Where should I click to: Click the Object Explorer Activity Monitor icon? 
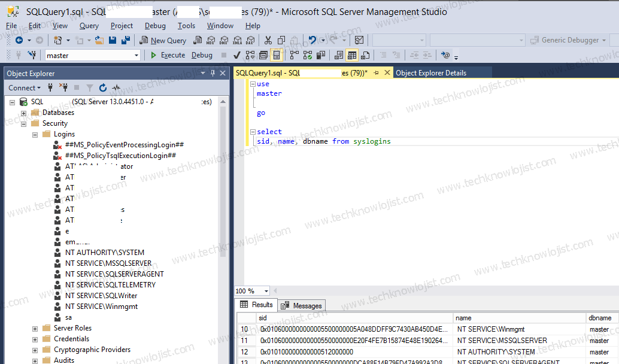pyautogui.click(x=116, y=87)
